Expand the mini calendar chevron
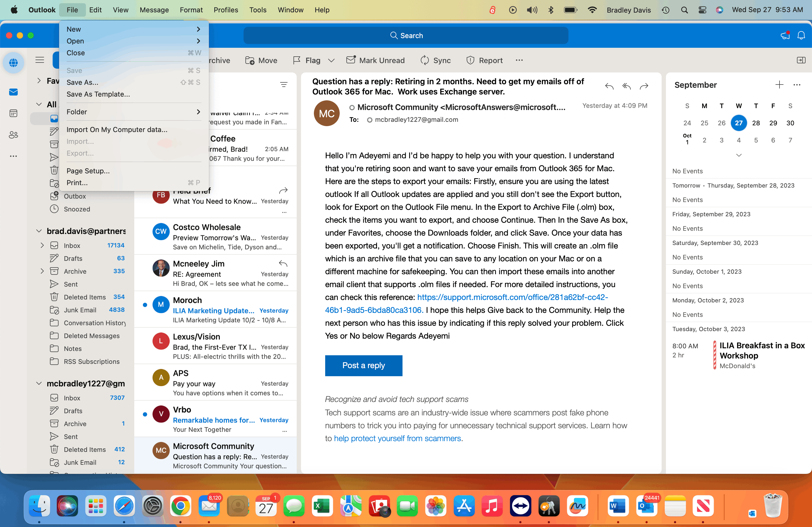This screenshot has height=527, width=812. point(739,155)
